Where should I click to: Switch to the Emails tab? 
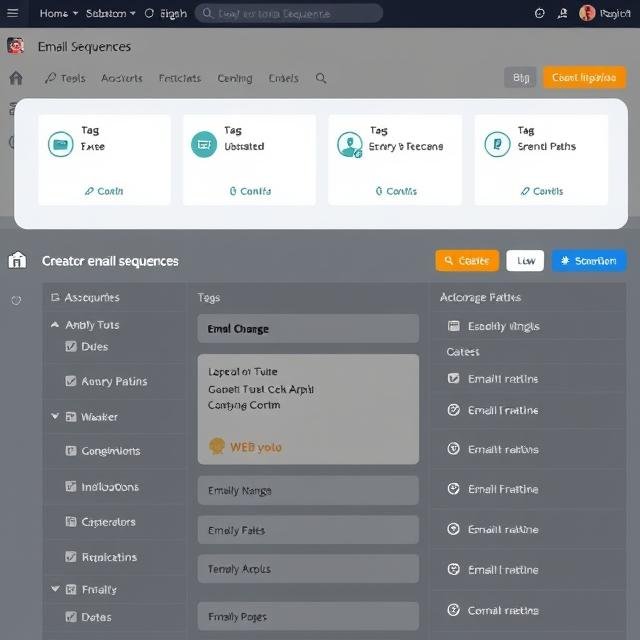coord(283,78)
